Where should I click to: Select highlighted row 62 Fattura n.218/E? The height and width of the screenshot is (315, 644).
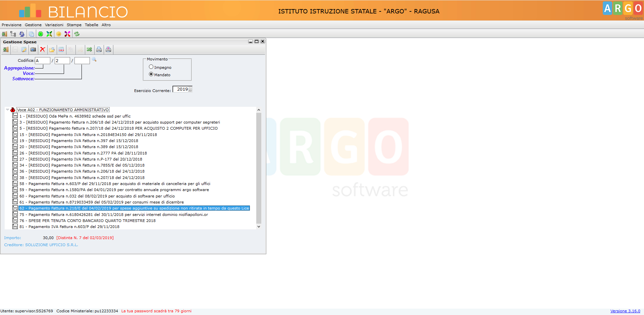[134, 208]
